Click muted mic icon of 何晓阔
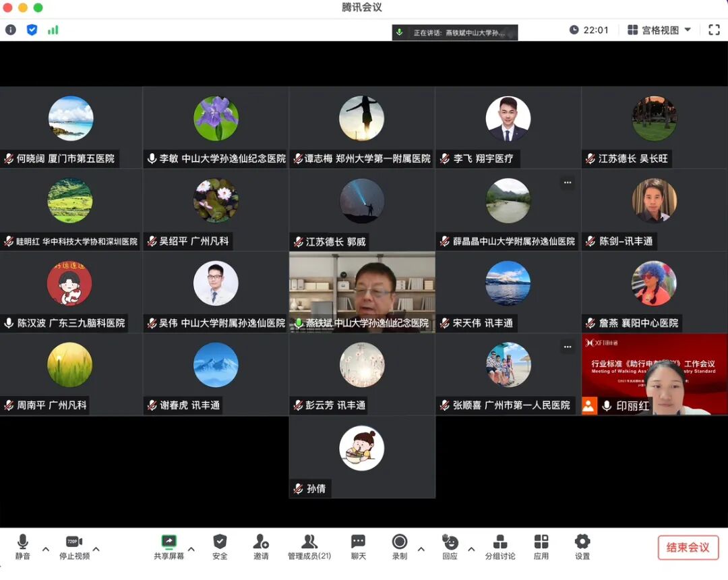Viewport: 728px width, 580px height. (9, 158)
